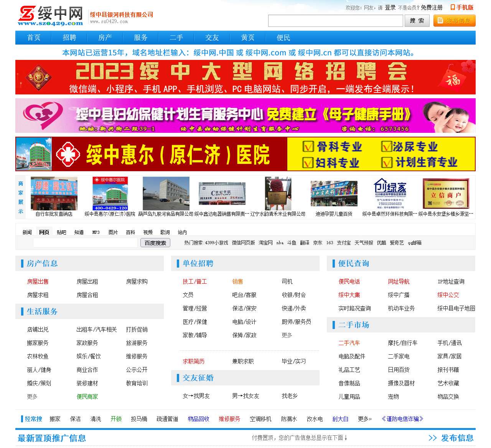Screen dimensions: 491x448
Task: Open the 房屋出售 category link
Action: (x=38, y=281)
